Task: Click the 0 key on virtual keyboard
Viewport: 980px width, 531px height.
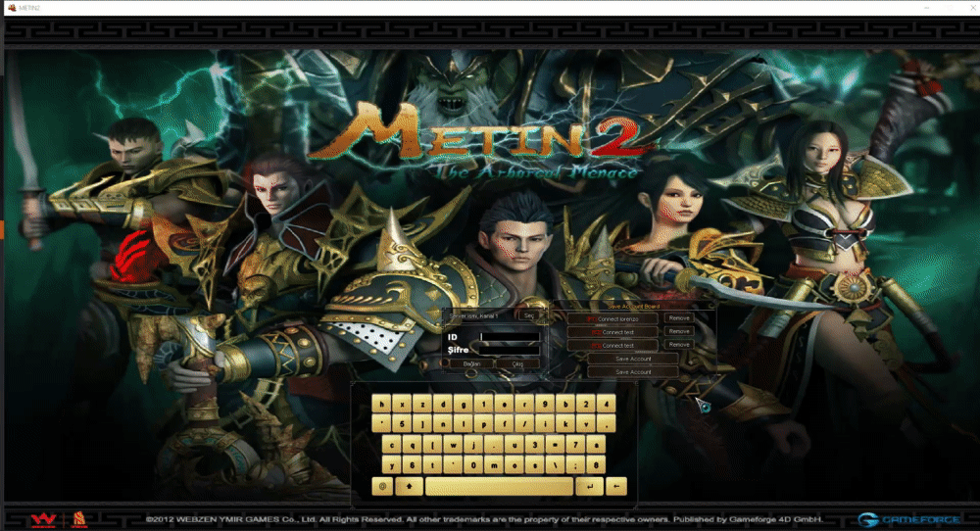Action: 473,464
